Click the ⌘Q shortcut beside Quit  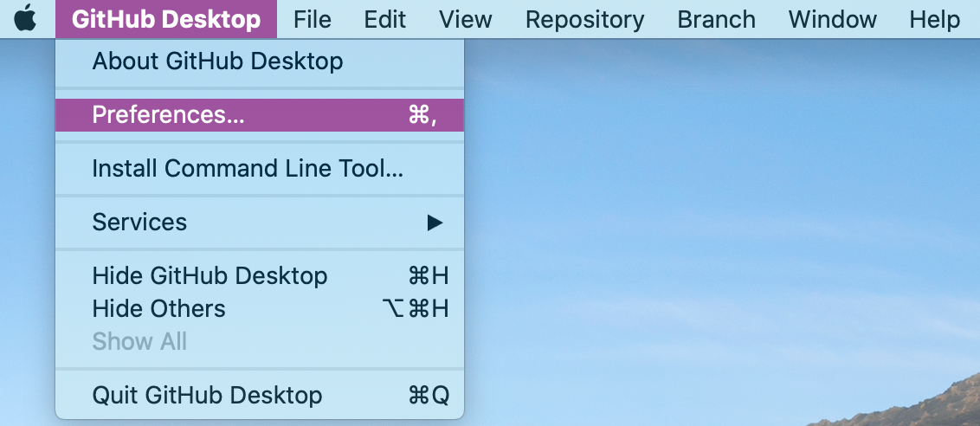pos(428,396)
